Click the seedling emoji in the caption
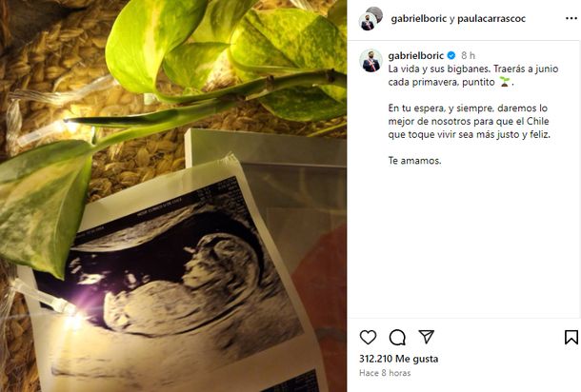Screen dimensions: 581x392 tap(504, 82)
